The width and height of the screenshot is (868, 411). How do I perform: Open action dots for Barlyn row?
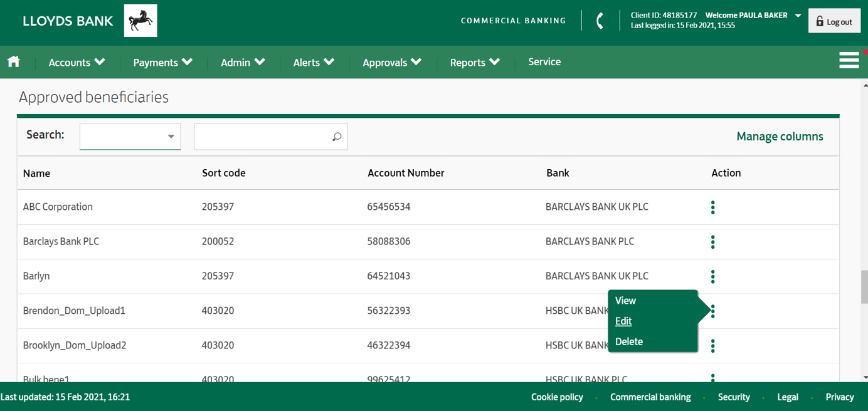(713, 276)
